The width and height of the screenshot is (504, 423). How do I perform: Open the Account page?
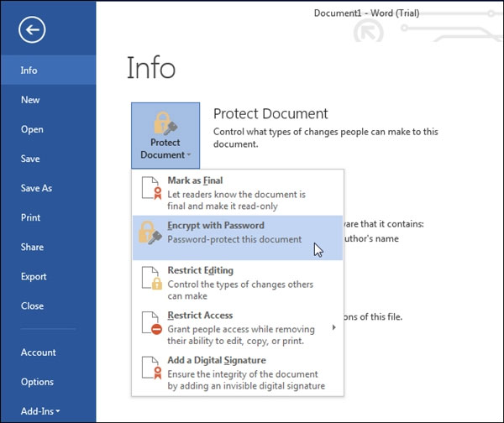pyautogui.click(x=38, y=352)
